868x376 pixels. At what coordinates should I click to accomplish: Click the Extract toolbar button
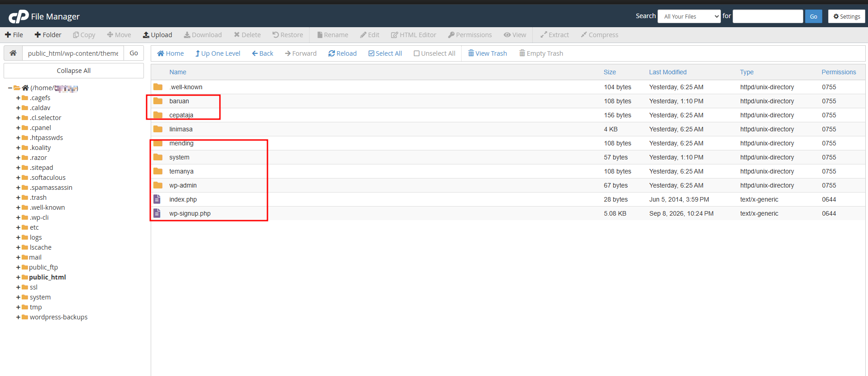[x=555, y=35]
